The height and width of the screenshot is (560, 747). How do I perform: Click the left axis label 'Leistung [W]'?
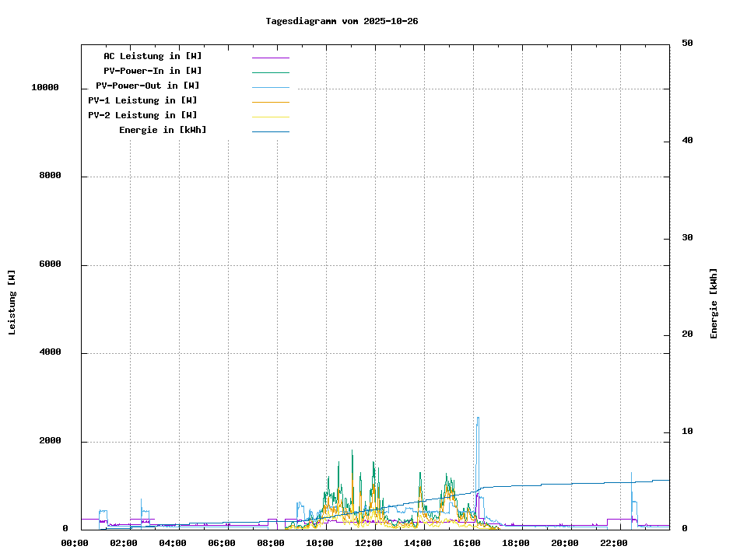pyautogui.click(x=12, y=303)
